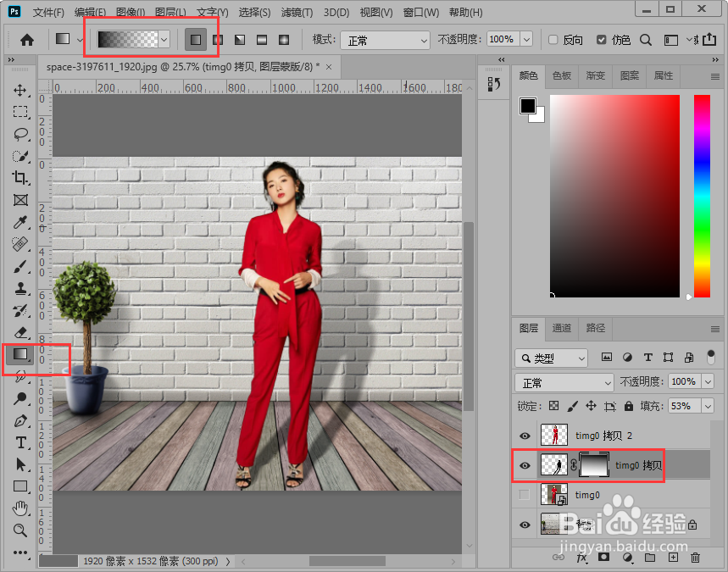Open the History panel icon
Screen dimensions: 728x572
[x=494, y=84]
